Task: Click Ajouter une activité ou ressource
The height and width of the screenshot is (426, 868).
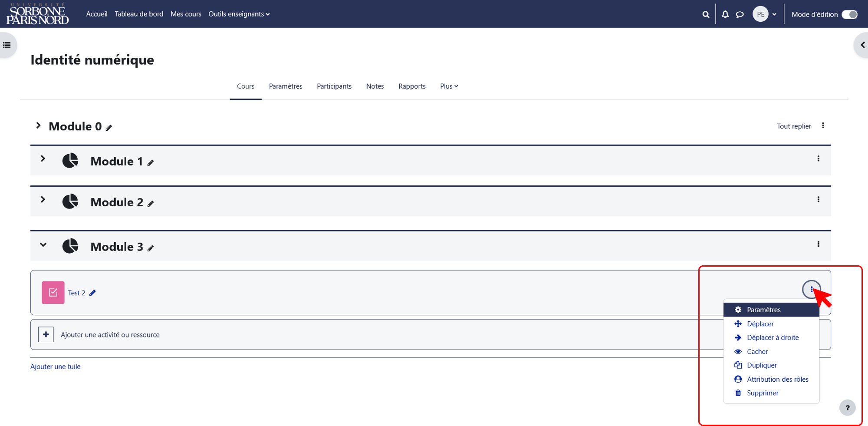Action: click(x=110, y=335)
